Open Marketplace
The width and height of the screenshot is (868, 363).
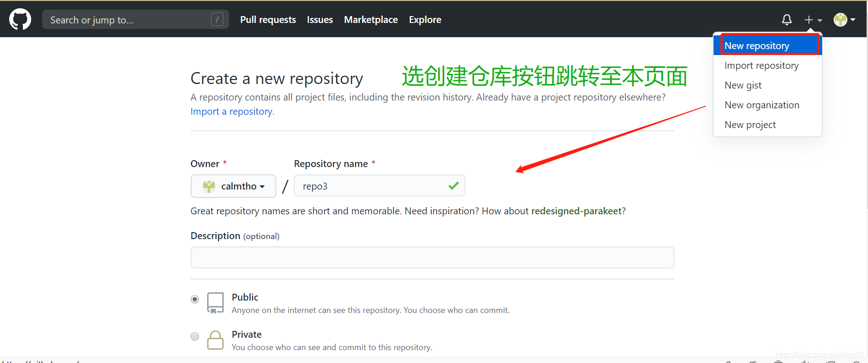coord(371,20)
